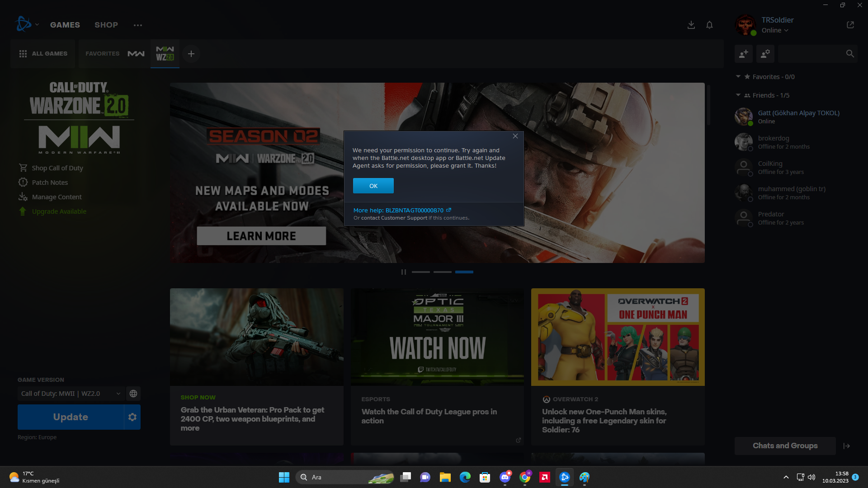Close the permission dialog with X
This screenshot has height=488, width=868.
tap(515, 136)
